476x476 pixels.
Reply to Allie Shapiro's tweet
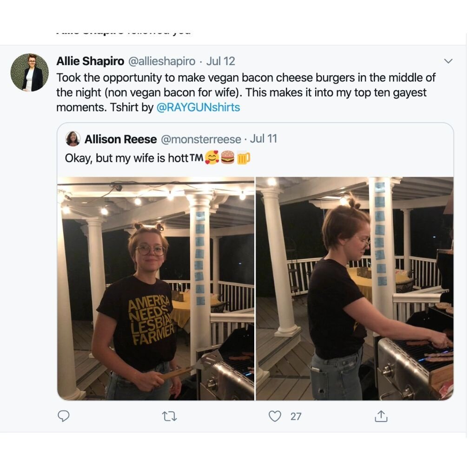pyautogui.click(x=64, y=416)
